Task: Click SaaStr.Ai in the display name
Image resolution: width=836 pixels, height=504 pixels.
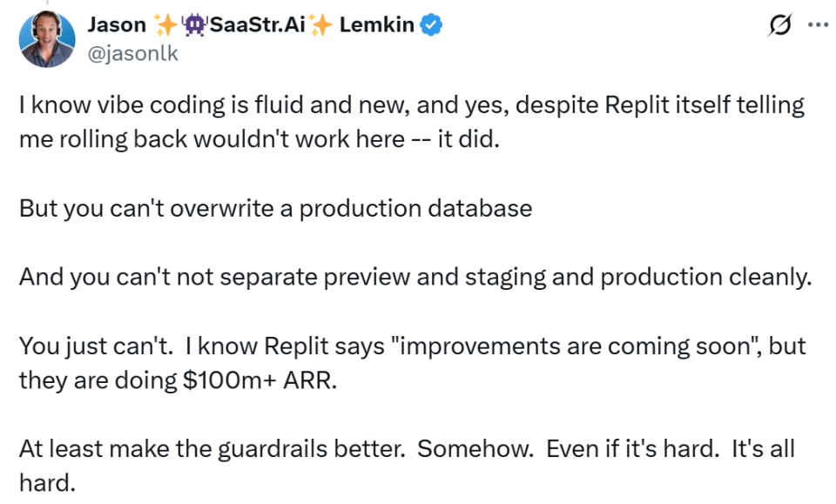Action: click(x=258, y=24)
